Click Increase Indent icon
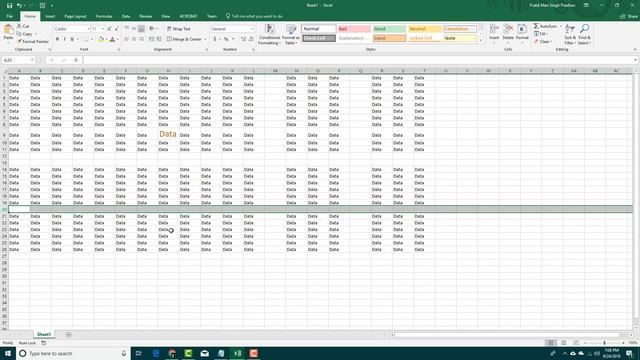The width and height of the screenshot is (640, 360). tap(158, 39)
